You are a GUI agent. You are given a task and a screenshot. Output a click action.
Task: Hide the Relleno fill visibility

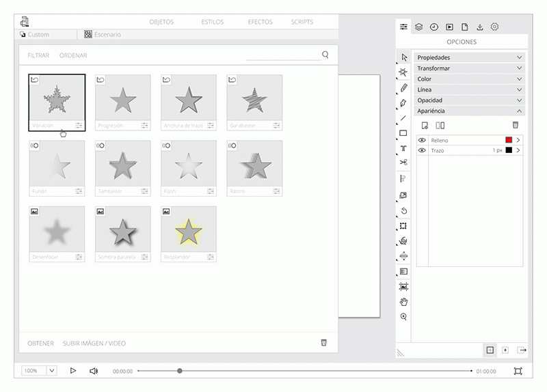tap(422, 140)
